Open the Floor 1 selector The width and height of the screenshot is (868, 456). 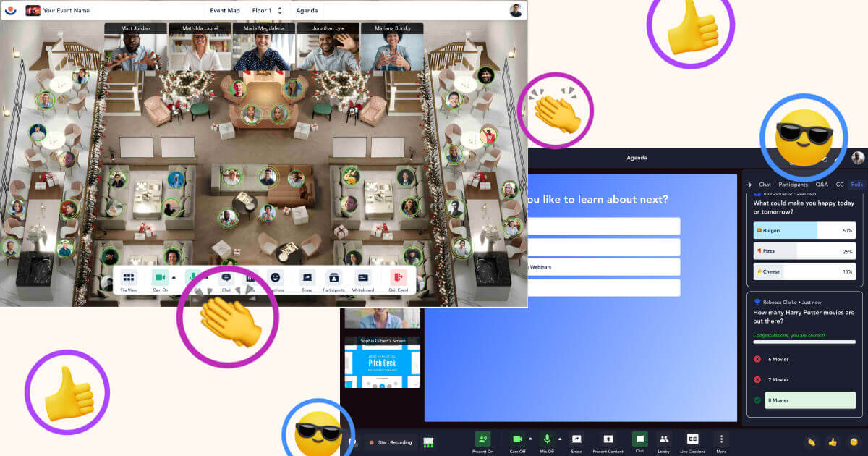(262, 10)
